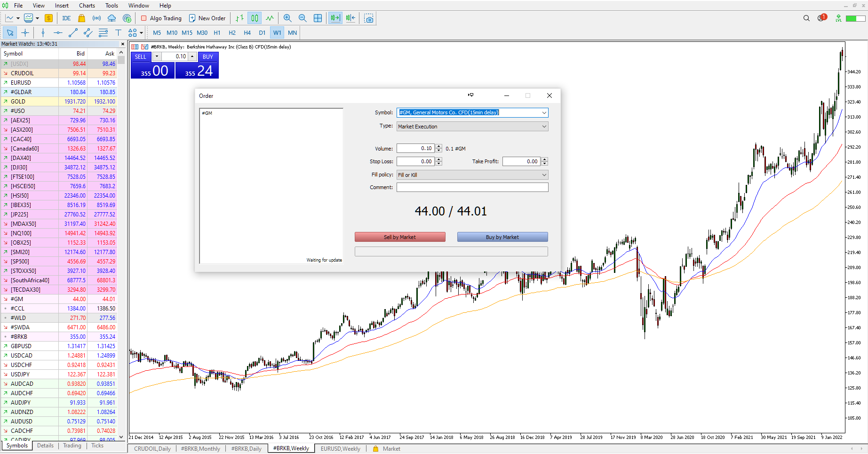The height and width of the screenshot is (454, 868).
Task: Select the vertical line drawing tool
Action: [43, 32]
